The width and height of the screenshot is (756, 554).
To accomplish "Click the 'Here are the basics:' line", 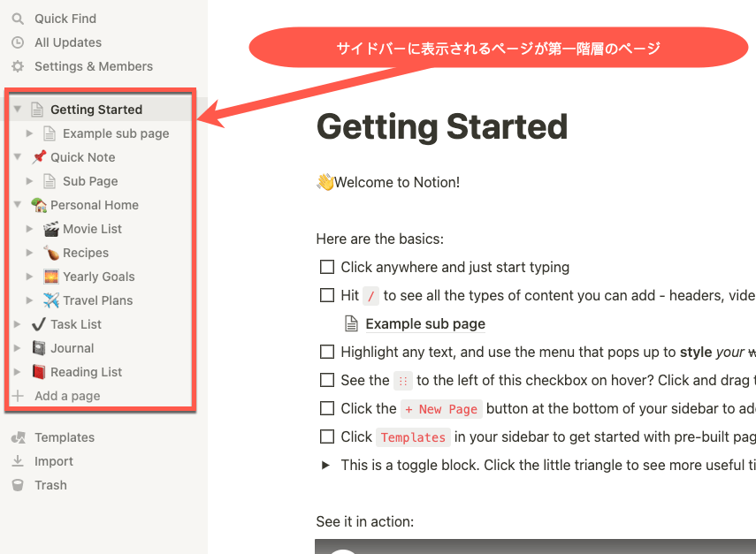I will pos(380,239).
